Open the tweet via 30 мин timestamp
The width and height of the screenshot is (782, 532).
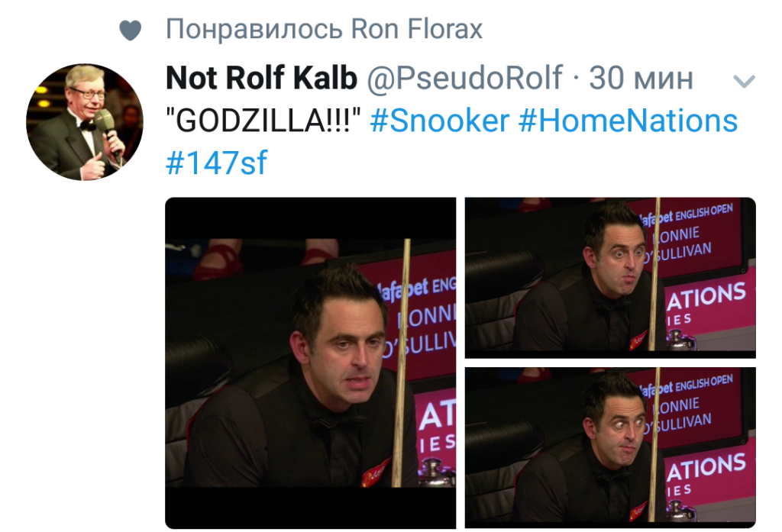point(641,79)
